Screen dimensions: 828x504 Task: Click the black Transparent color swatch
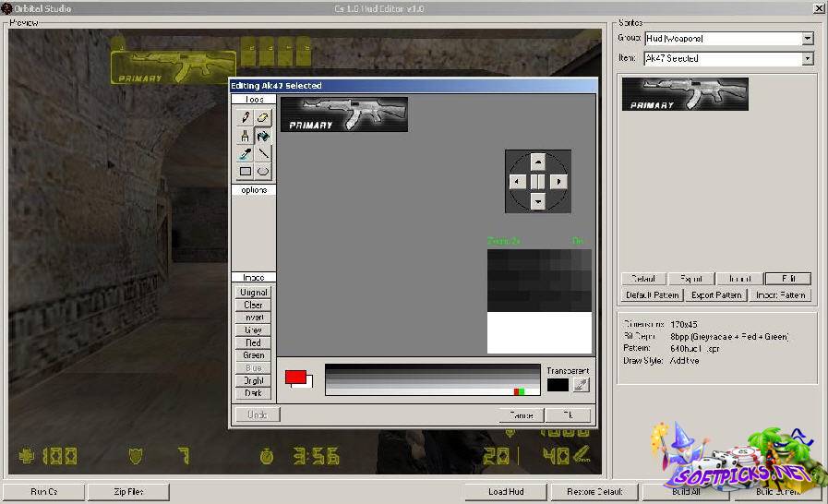[558, 385]
